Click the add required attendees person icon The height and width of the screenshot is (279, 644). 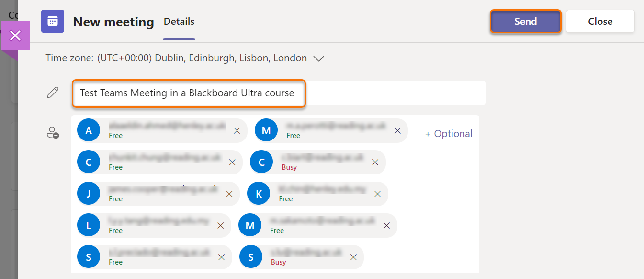[x=53, y=132]
